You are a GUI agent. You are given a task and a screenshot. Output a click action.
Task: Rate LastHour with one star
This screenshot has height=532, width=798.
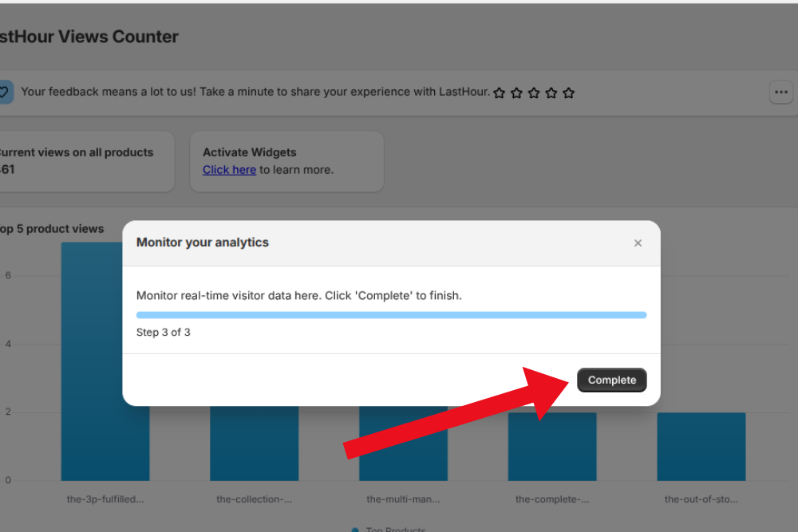tap(500, 93)
